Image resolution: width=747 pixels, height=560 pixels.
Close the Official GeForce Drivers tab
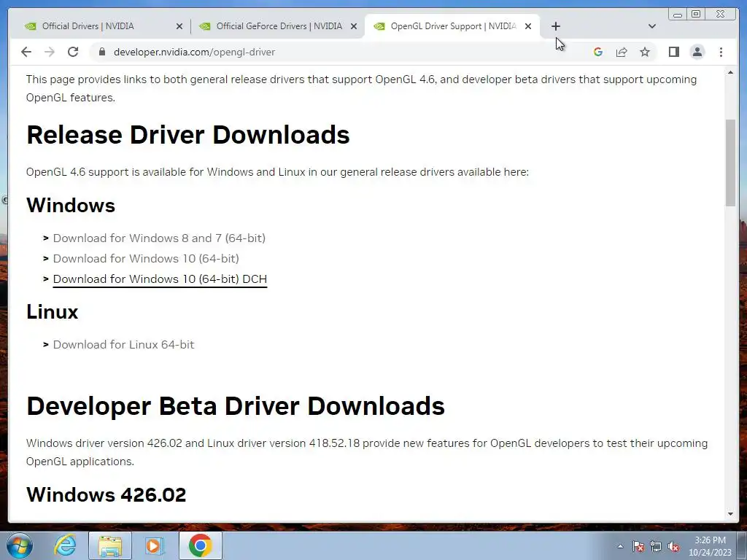click(354, 26)
